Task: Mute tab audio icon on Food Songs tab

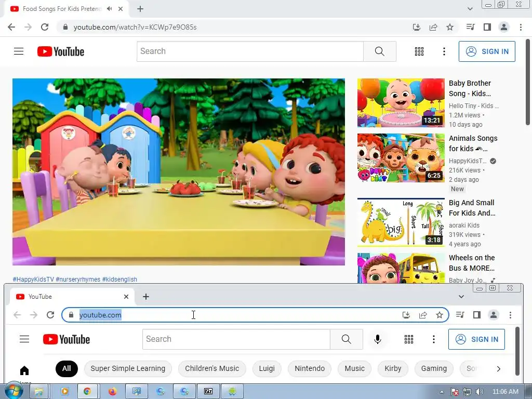Action: (x=109, y=9)
